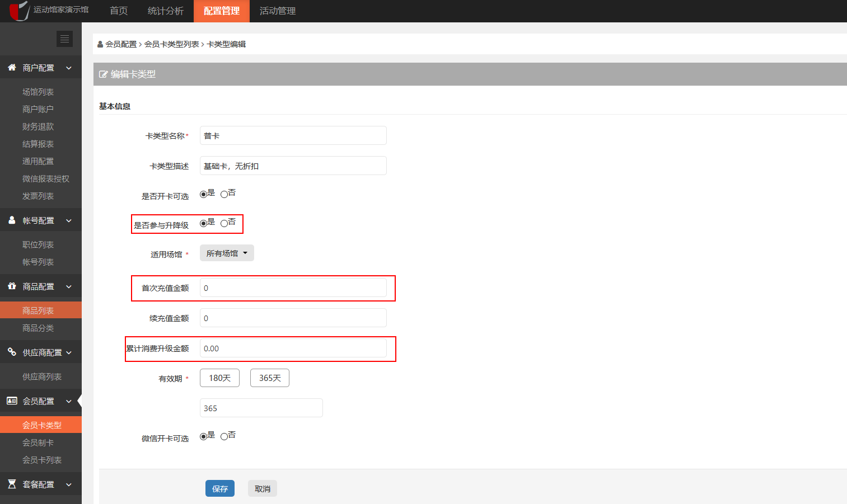Click the 累计消费升级金额 input field
This screenshot has width=847, height=504.
pyautogui.click(x=293, y=348)
